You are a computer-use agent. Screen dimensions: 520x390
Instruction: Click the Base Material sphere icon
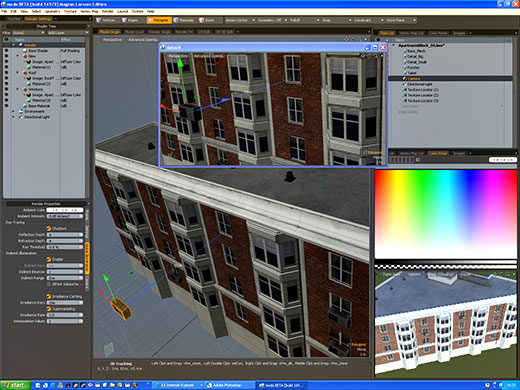point(25,106)
